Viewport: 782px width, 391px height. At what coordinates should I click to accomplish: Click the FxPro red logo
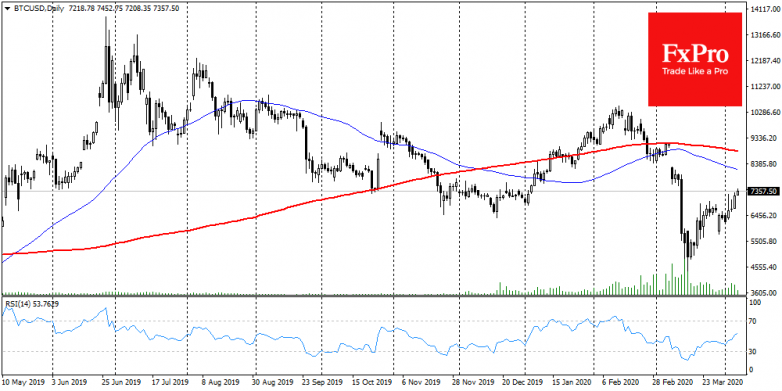coord(694,59)
